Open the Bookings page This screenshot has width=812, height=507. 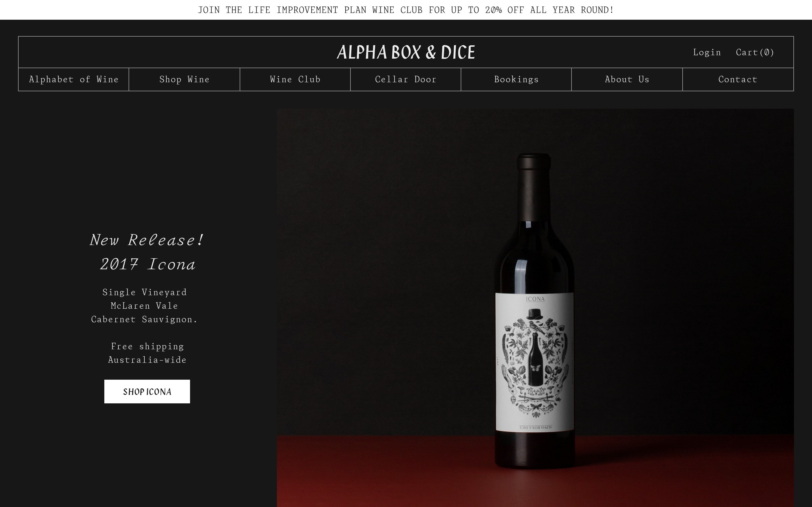tap(516, 79)
